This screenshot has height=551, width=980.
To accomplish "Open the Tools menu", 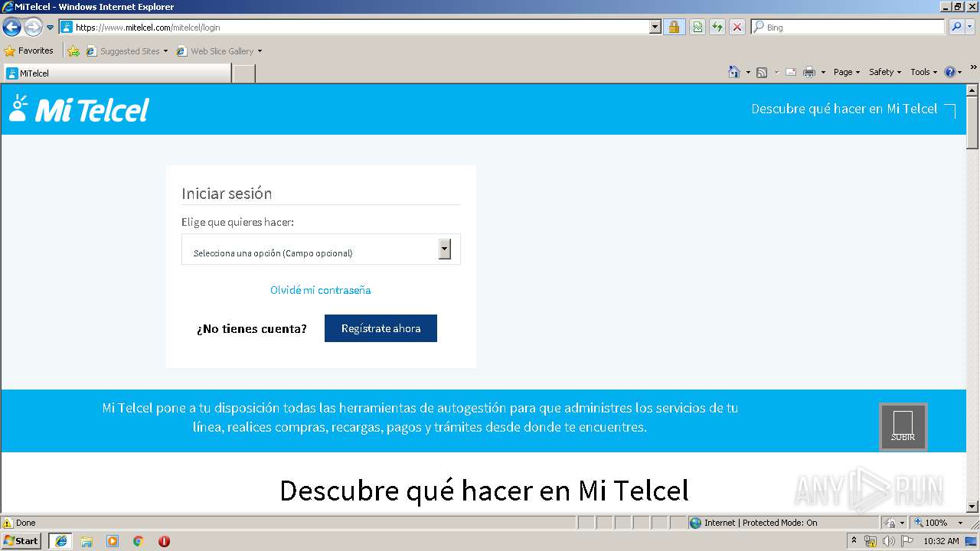I will pos(924,72).
